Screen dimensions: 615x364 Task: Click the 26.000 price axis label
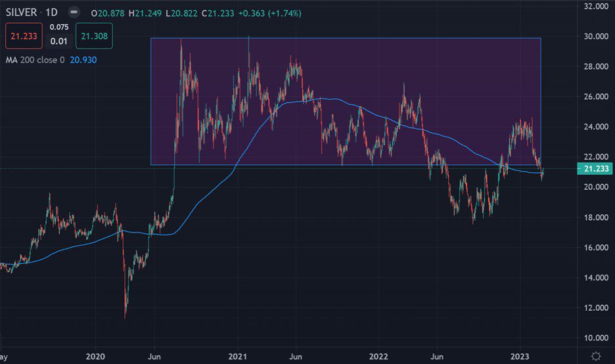pos(596,97)
